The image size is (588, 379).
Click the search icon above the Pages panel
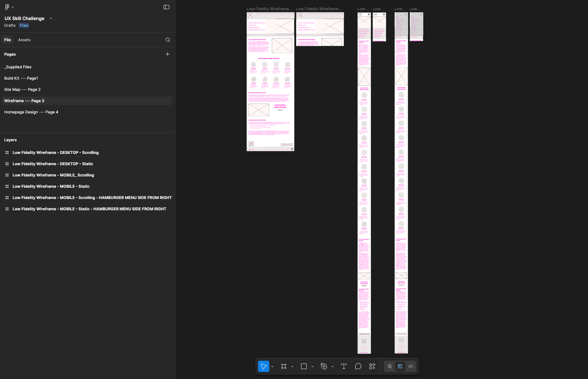[167, 40]
